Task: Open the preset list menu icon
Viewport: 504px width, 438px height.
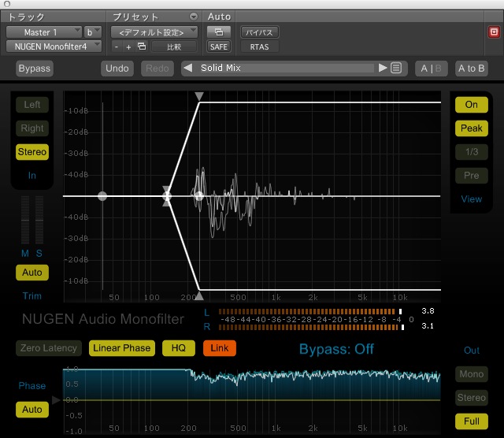Action: [396, 69]
